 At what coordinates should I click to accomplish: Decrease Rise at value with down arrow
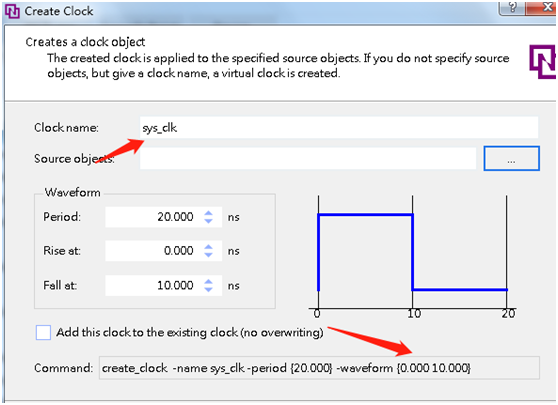coord(209,255)
